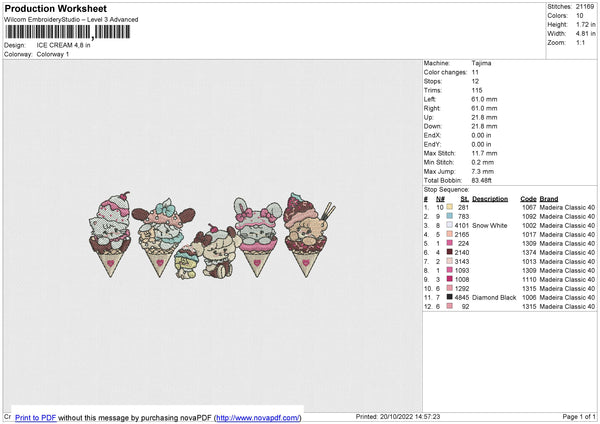Click the Max Jump value "7.3 mm"
The height and width of the screenshot is (424, 600).
pyautogui.click(x=483, y=171)
